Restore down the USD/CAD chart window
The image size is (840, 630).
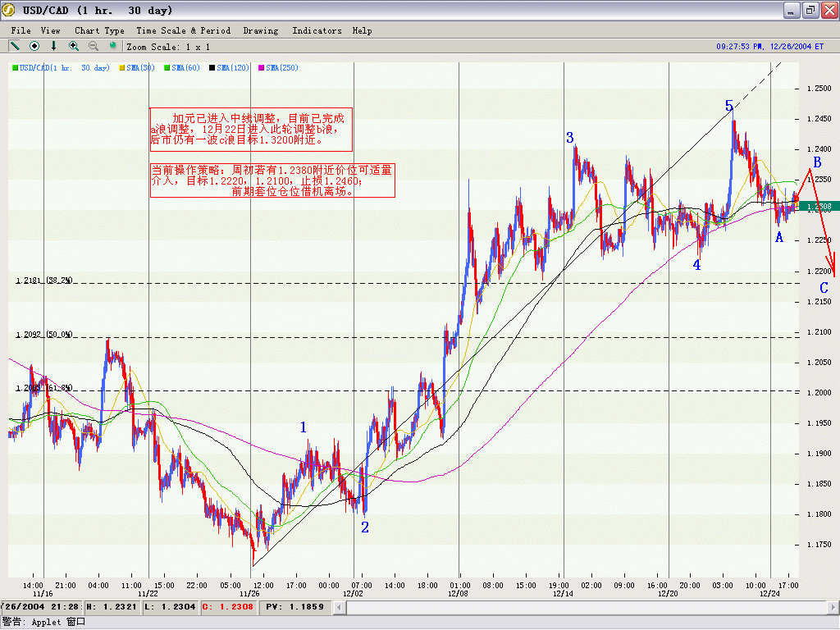(810, 10)
